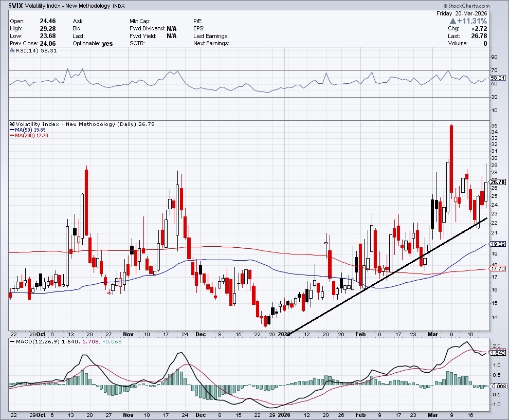Screen dimensions: 509x420
Task: Click the -0.068 histogram value tag on MACD axis
Action: tap(498, 386)
